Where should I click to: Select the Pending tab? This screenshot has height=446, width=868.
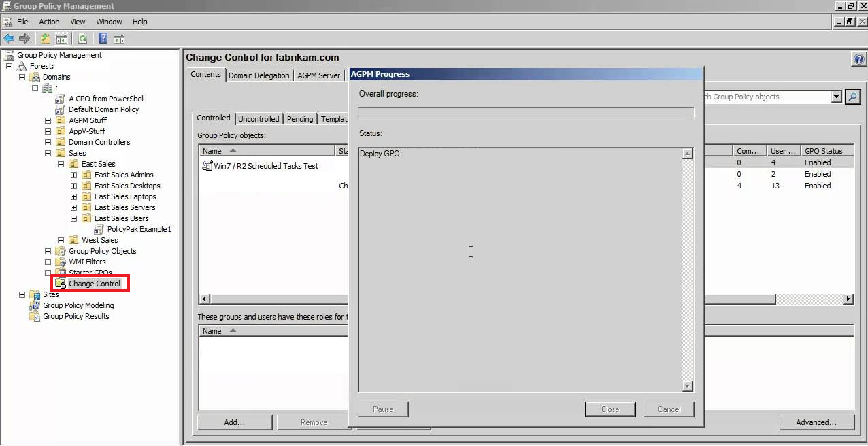pyautogui.click(x=300, y=119)
